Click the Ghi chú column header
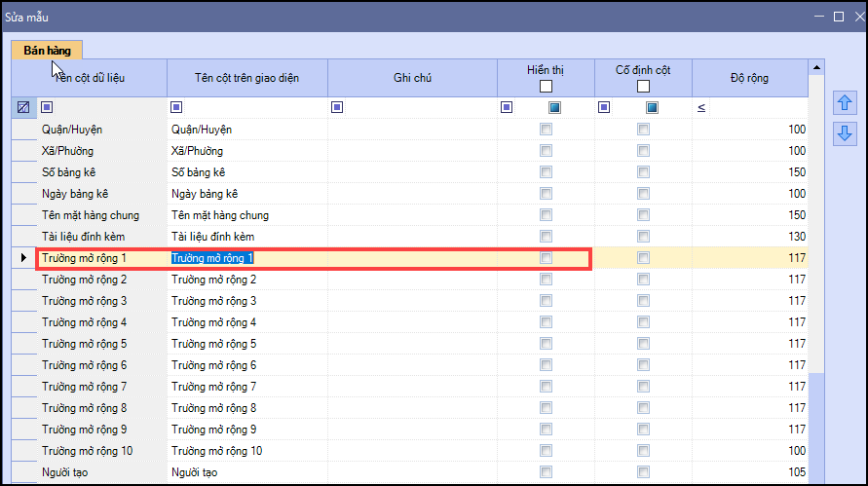 coord(412,78)
